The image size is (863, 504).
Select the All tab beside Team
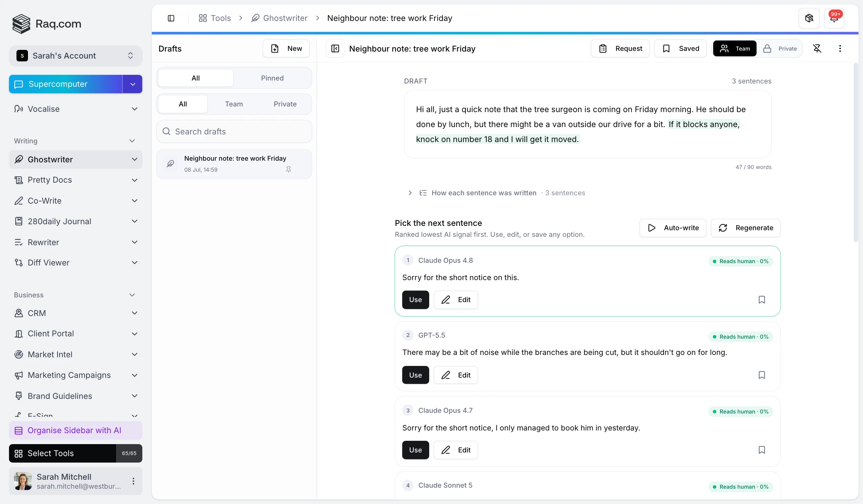coord(183,104)
